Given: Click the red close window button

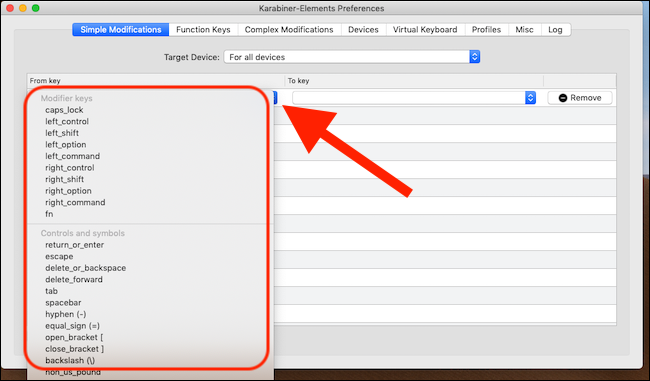Looking at the screenshot, I should (10, 8).
